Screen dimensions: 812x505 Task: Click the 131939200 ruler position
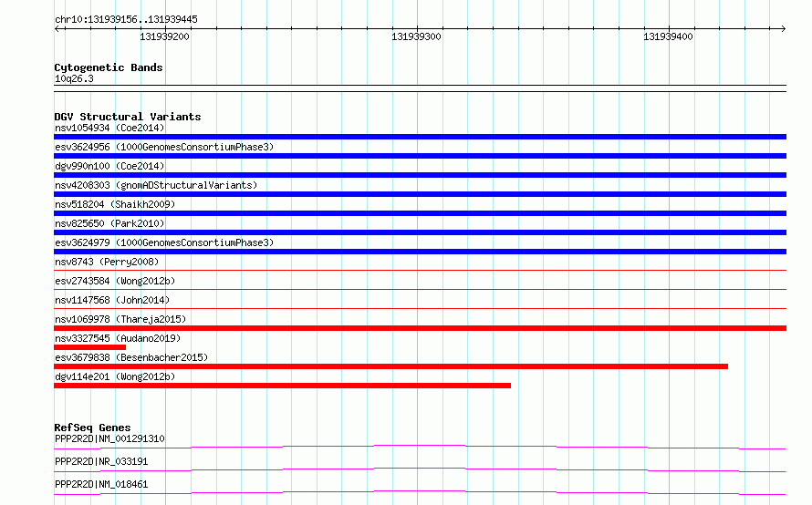pyautogui.click(x=164, y=36)
